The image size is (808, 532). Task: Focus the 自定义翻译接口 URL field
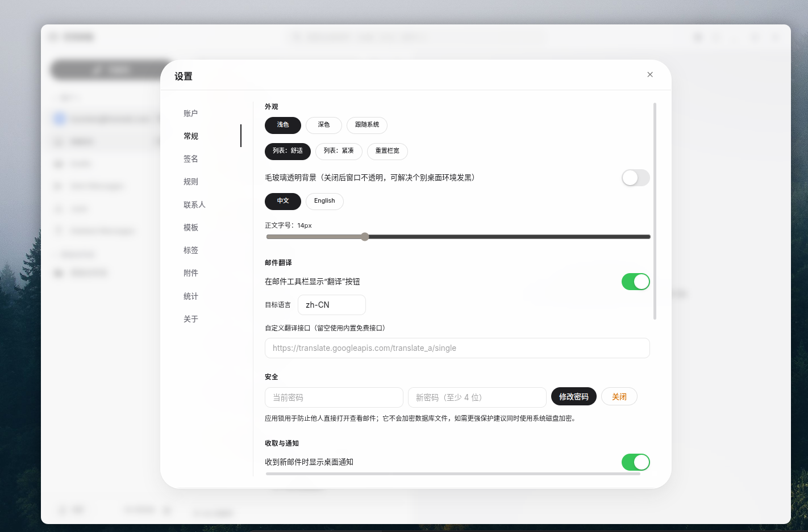pos(457,348)
